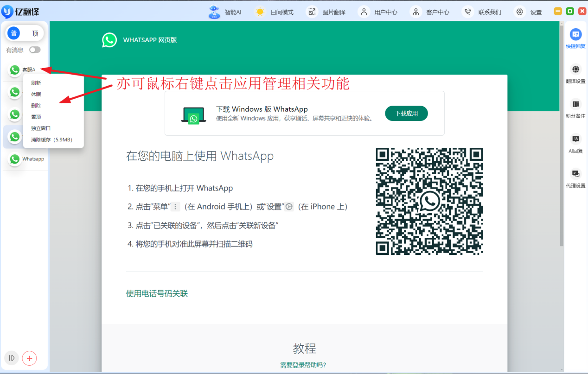
Task: Open the 翻译设置 translation settings panel
Action: 575,75
